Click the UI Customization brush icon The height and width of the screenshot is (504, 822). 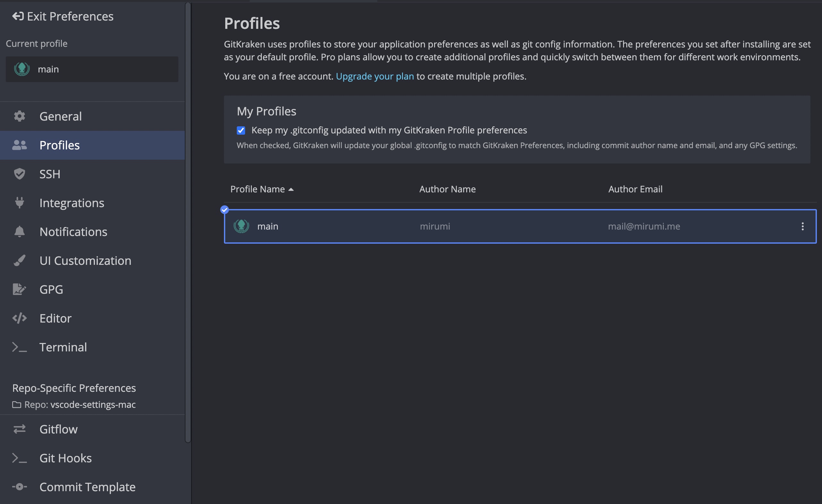point(19,261)
